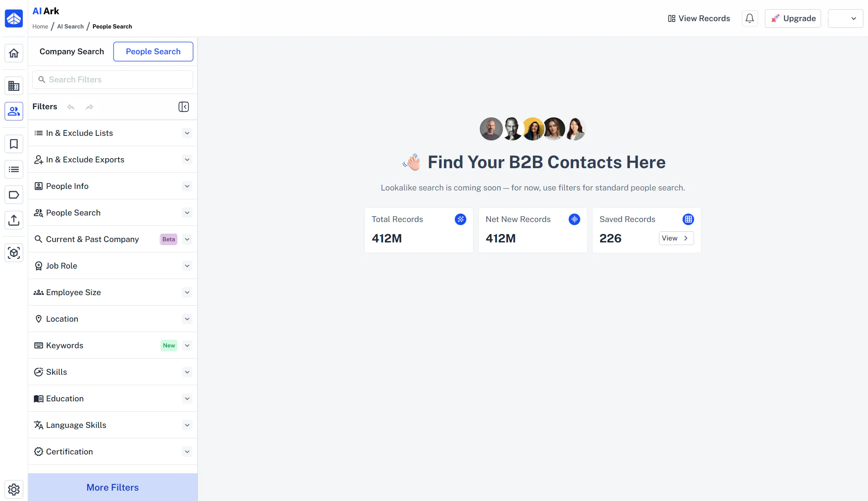Image resolution: width=868 pixels, height=501 pixels.
Task: Click the Education book icon
Action: [x=38, y=399]
